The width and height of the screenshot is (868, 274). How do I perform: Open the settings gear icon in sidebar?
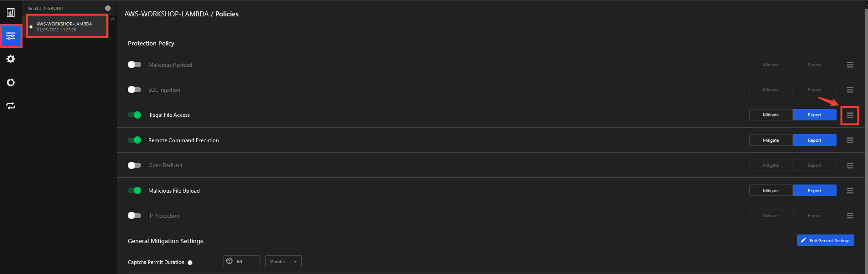[x=11, y=59]
